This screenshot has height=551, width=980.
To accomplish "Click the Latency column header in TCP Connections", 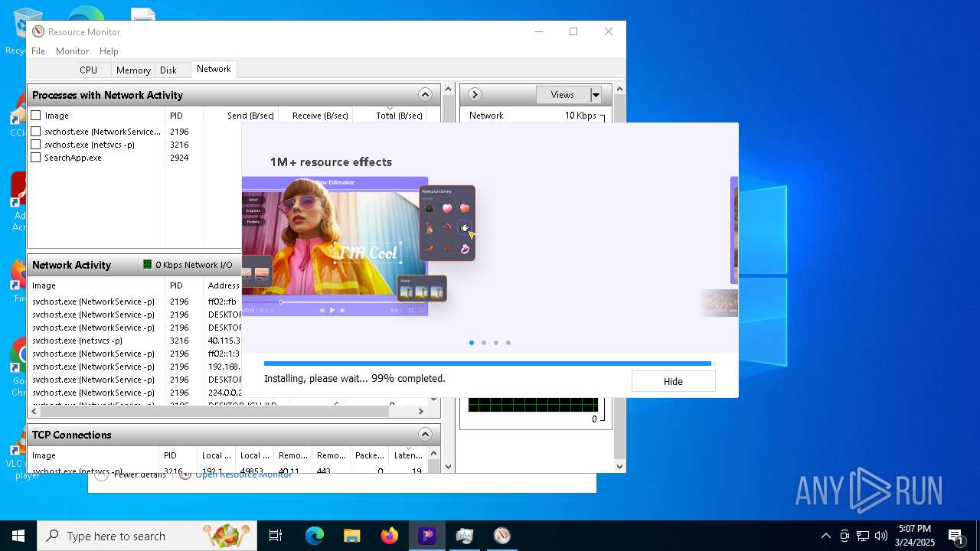I will click(407, 455).
